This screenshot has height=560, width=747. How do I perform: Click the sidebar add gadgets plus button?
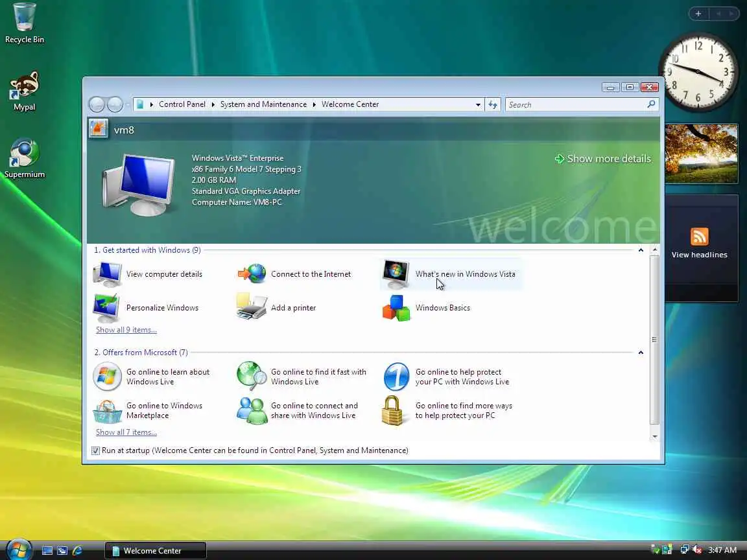(x=698, y=14)
